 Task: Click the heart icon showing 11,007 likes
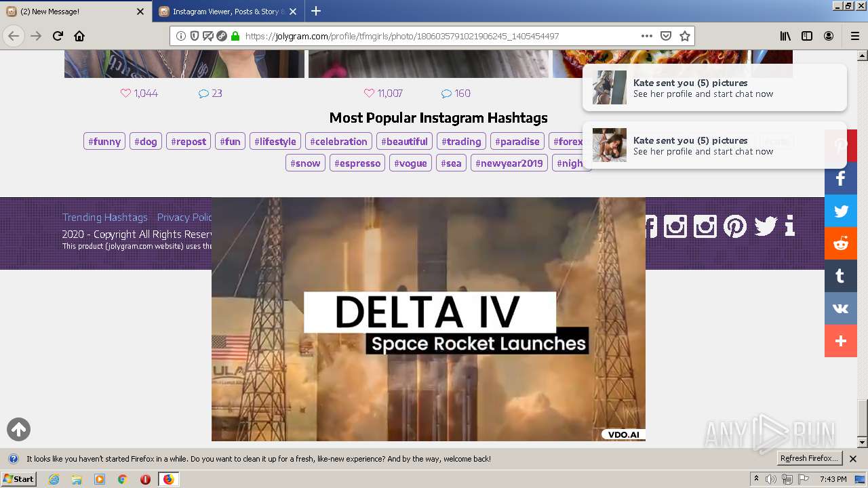(x=369, y=94)
